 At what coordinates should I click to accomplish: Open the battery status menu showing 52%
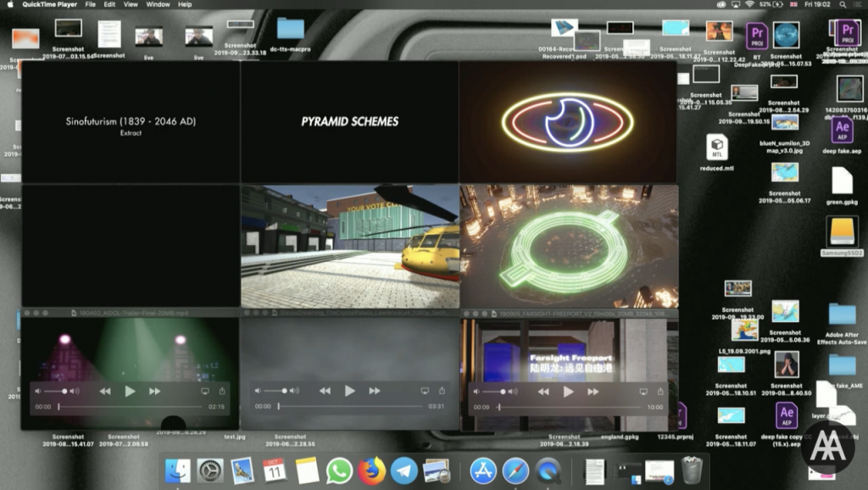pos(771,4)
